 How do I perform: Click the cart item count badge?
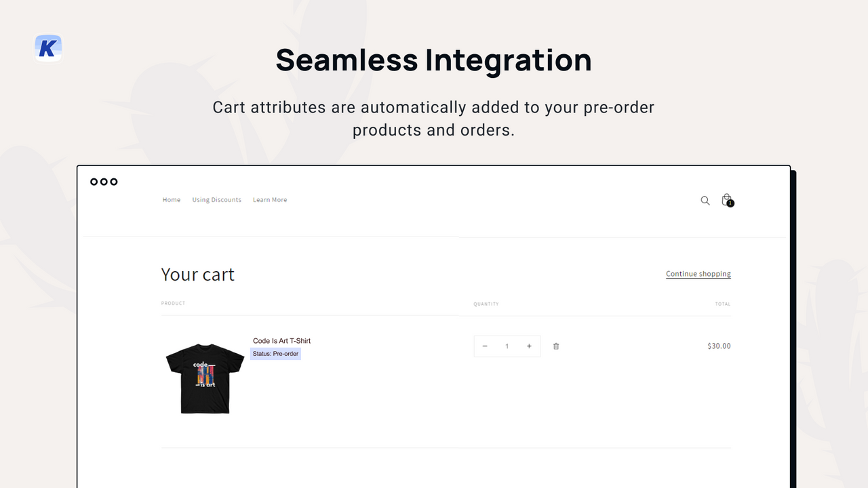tap(731, 204)
